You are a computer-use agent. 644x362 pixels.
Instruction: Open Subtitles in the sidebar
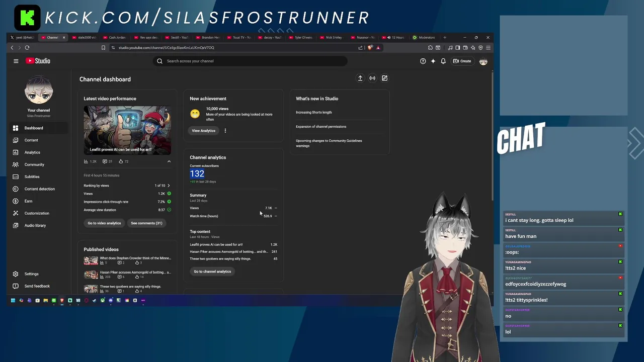[39, 176]
